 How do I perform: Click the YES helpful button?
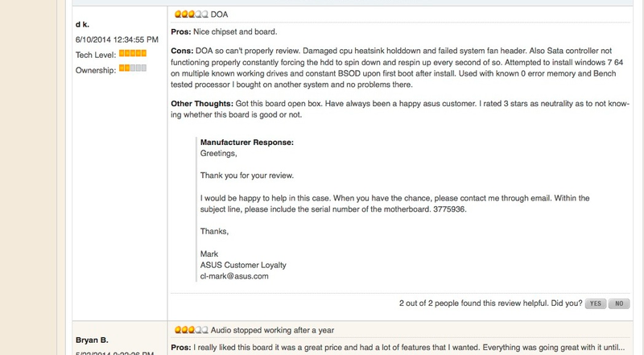click(x=596, y=303)
